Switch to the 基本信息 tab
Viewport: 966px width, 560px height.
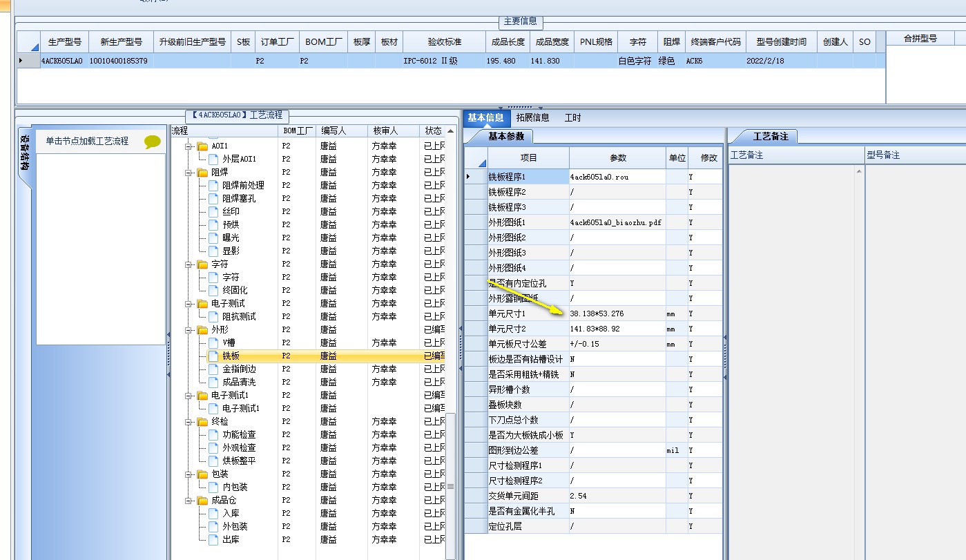click(x=485, y=118)
